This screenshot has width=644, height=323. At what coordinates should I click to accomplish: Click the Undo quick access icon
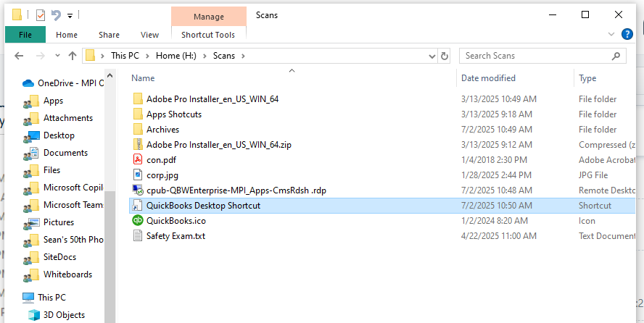click(56, 16)
